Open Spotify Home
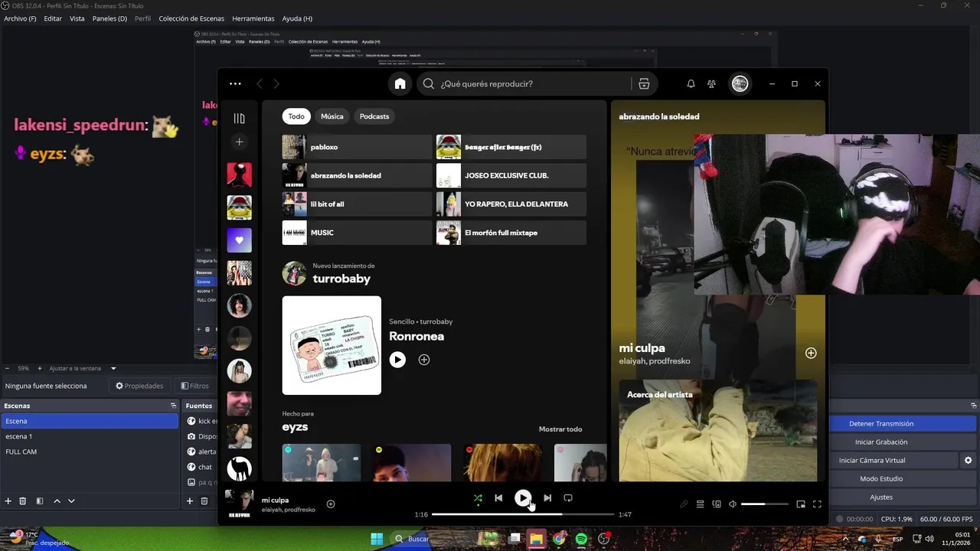The image size is (980, 551). point(400,84)
